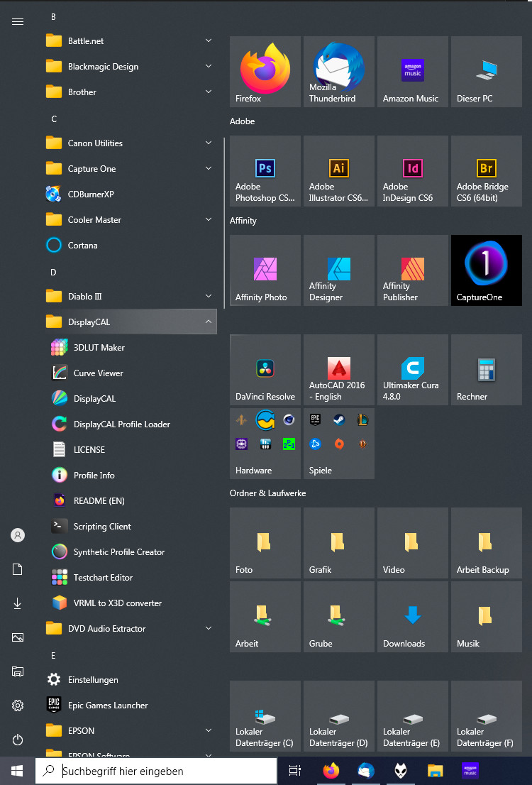The width and height of the screenshot is (532, 785).
Task: Launch Affinity Designer tile
Action: pos(339,270)
